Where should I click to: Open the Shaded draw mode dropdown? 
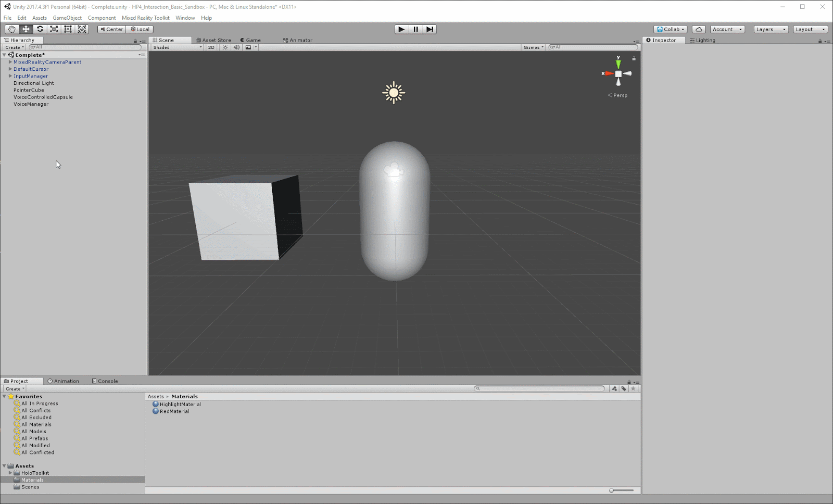(177, 47)
